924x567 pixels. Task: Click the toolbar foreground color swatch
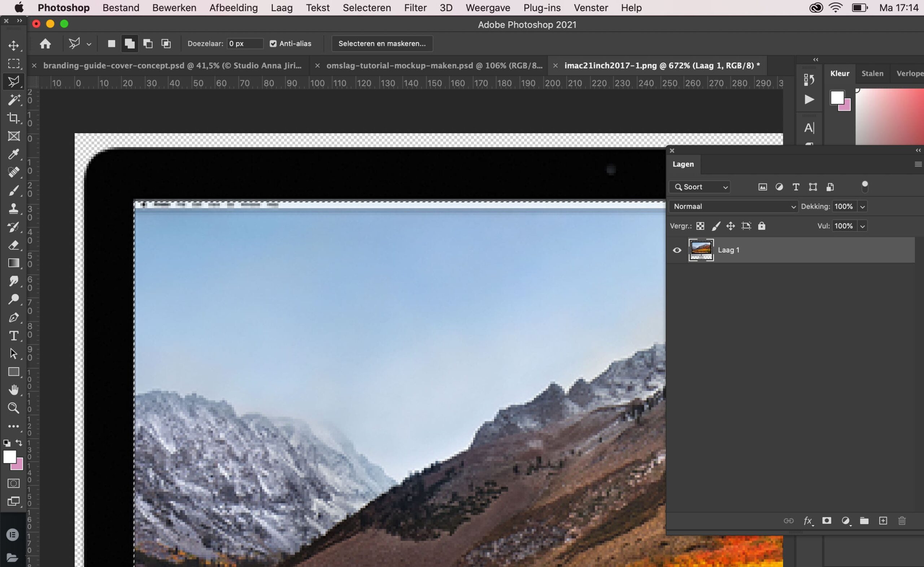9,457
